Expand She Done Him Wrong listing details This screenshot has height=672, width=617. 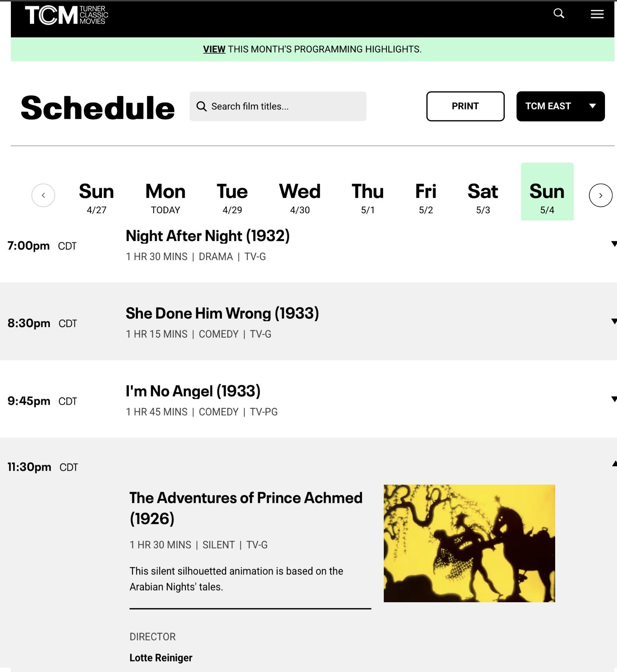pos(613,321)
